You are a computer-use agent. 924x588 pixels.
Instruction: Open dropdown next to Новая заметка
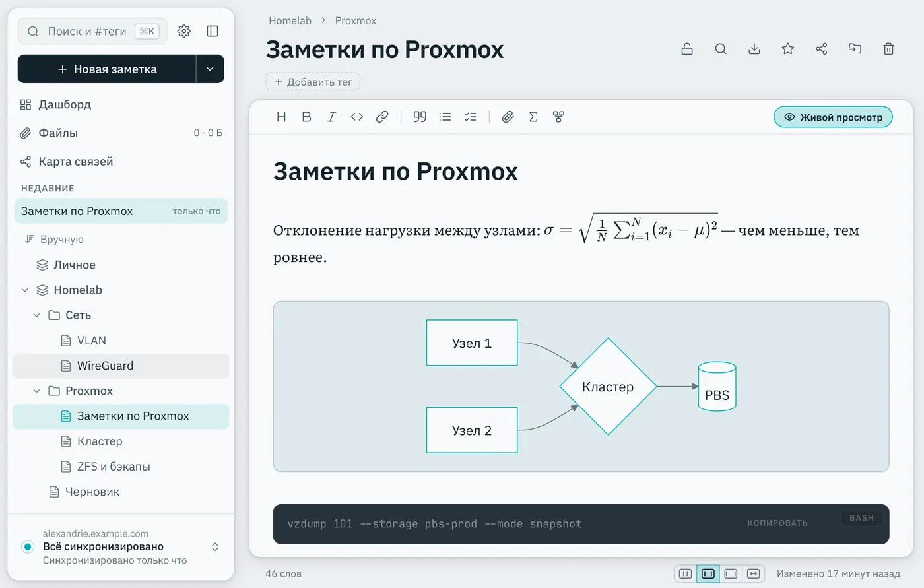point(210,69)
